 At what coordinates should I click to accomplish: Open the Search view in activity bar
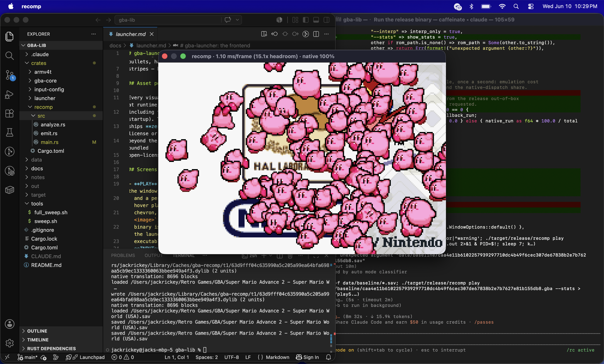pyautogui.click(x=9, y=56)
